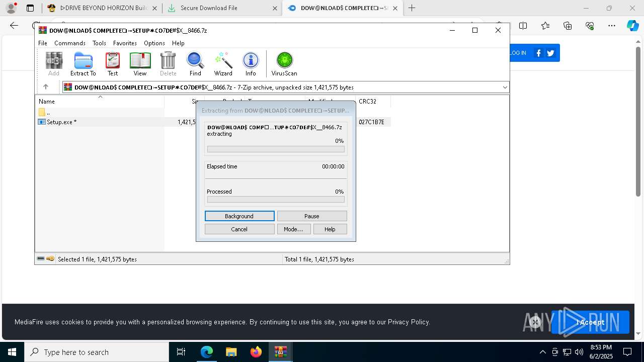
Task: Click the CRC32 value 027C1B7E
Action: (x=371, y=122)
